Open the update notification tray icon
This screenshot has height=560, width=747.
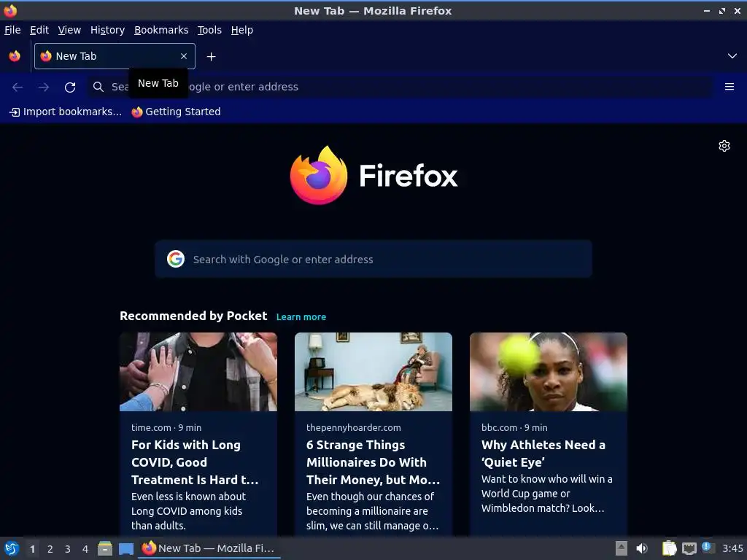[x=708, y=548]
